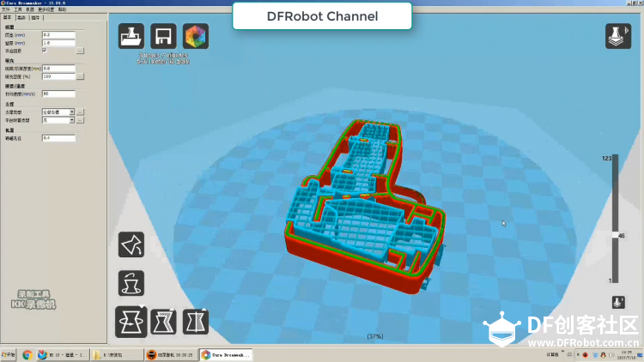Click the system clock in the tray
The width and height of the screenshot is (644, 362).
pyautogui.click(x=627, y=355)
